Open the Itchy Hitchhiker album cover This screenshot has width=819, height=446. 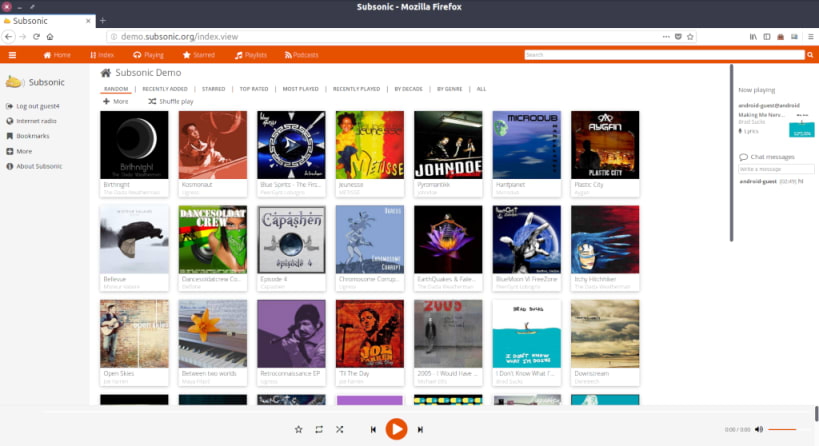605,239
